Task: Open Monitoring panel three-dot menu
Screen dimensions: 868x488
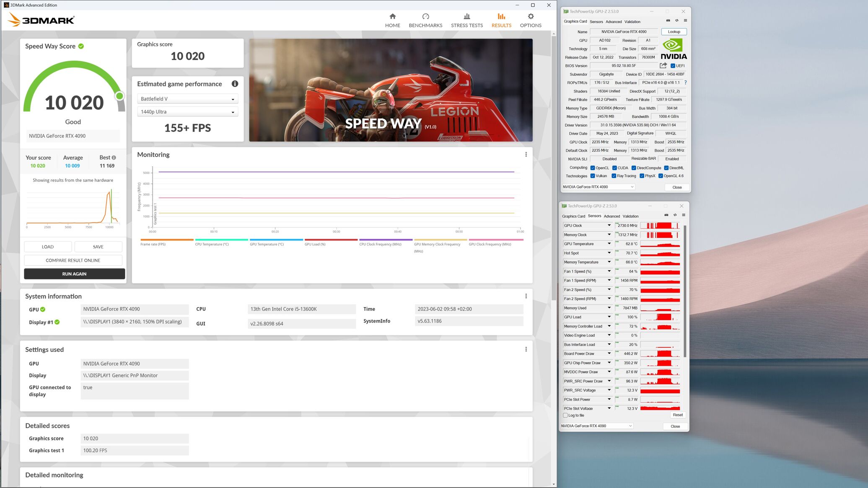Action: tap(526, 155)
